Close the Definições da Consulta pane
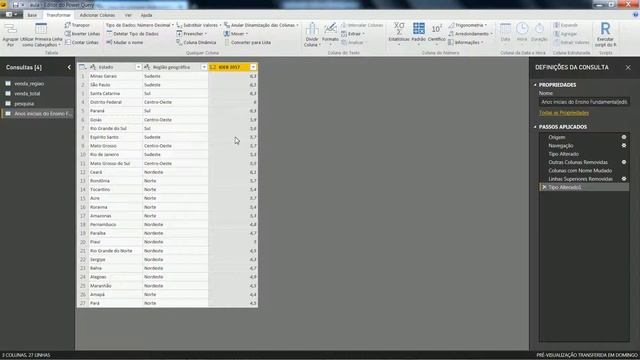Image resolution: width=640 pixels, height=360 pixels. (628, 67)
